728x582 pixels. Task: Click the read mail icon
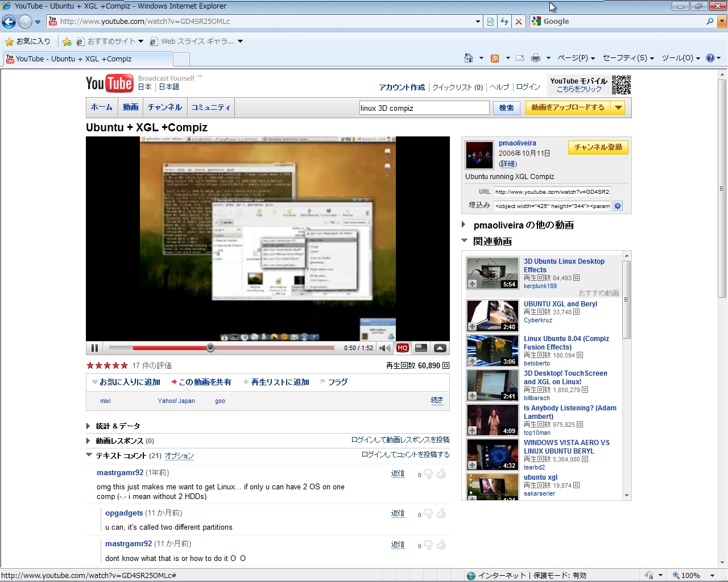coord(520,58)
